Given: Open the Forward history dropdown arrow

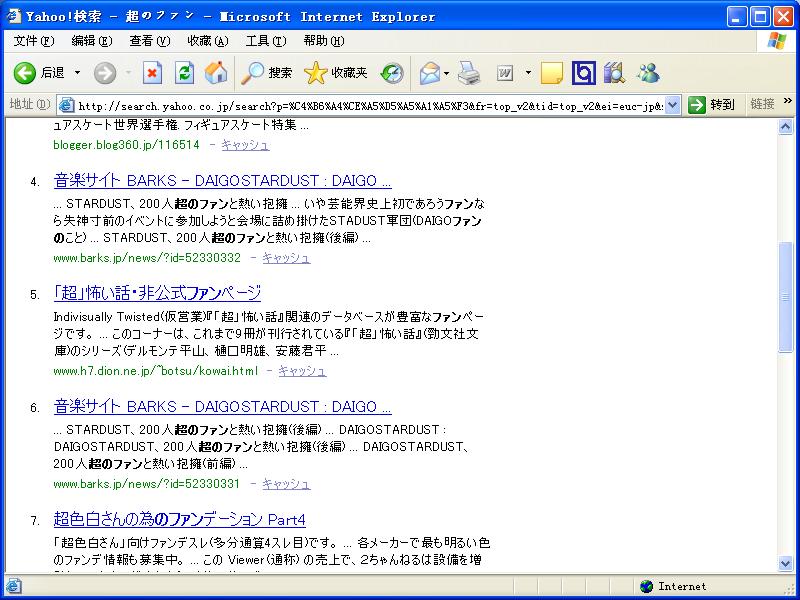Looking at the screenshot, I should [128, 73].
